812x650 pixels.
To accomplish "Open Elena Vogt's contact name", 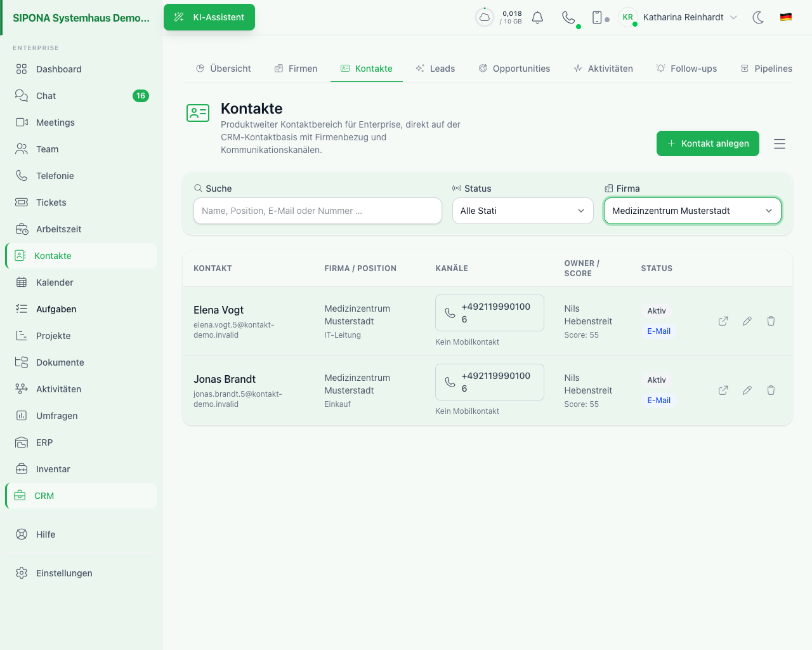I will (x=219, y=310).
